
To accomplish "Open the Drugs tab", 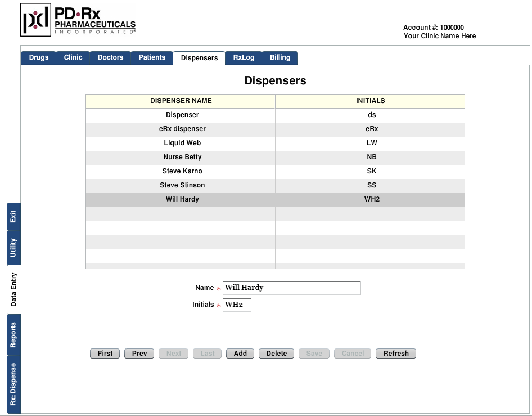I will point(39,57).
